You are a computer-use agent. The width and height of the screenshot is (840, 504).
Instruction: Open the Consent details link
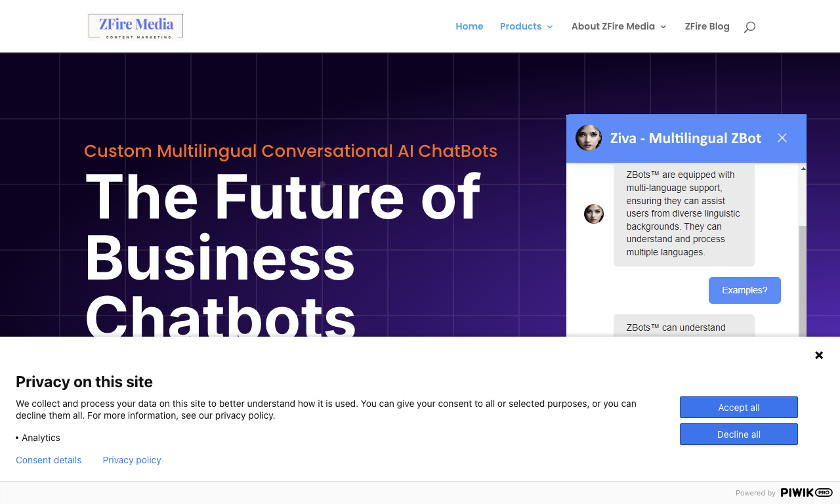click(49, 460)
